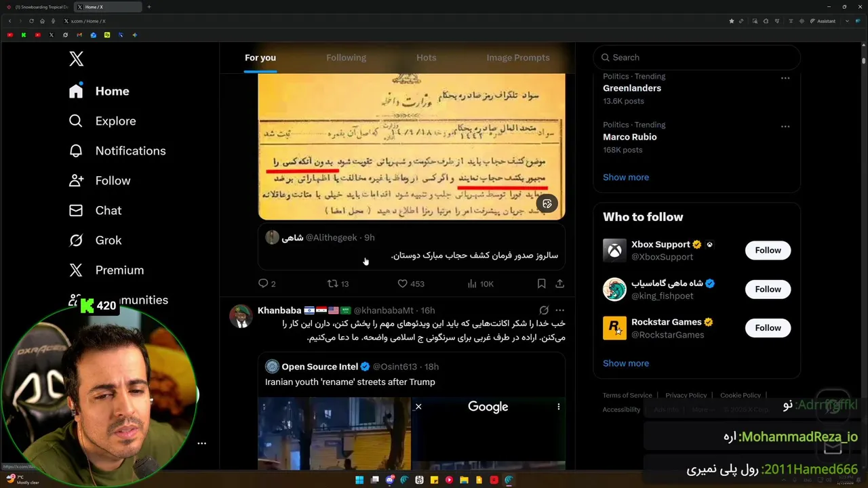
Task: Open the Gmail bookmark
Action: pyautogui.click(x=79, y=35)
